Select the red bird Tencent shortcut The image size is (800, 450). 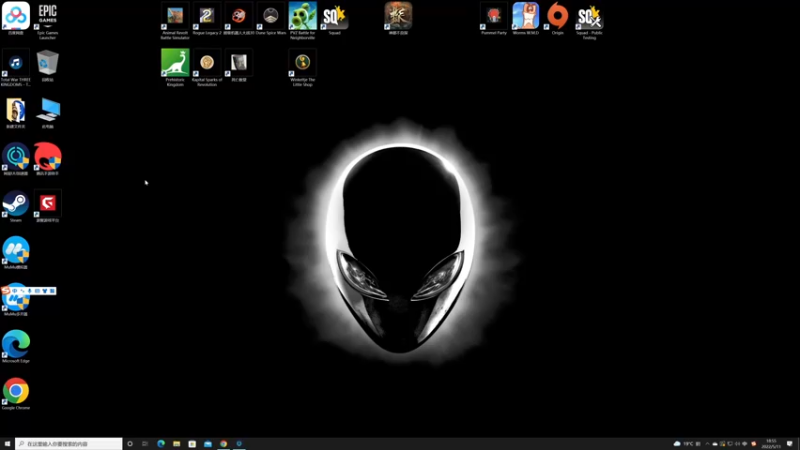tap(47, 159)
